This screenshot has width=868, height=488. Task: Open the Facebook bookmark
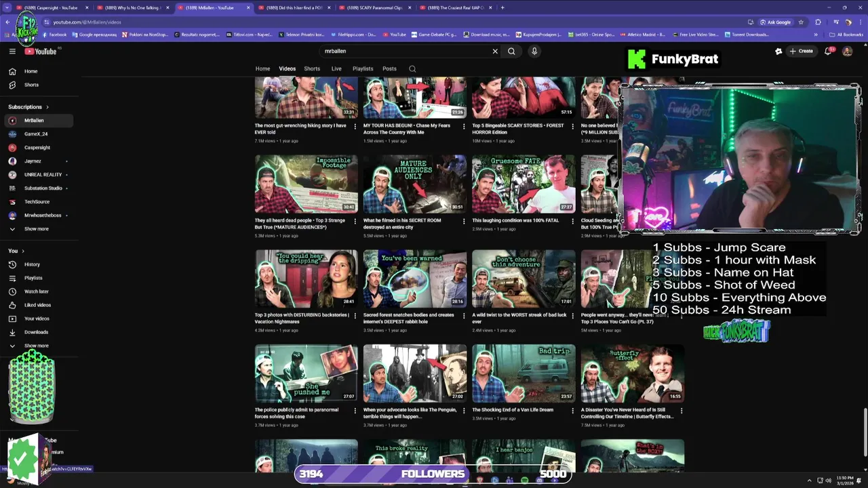pyautogui.click(x=54, y=35)
